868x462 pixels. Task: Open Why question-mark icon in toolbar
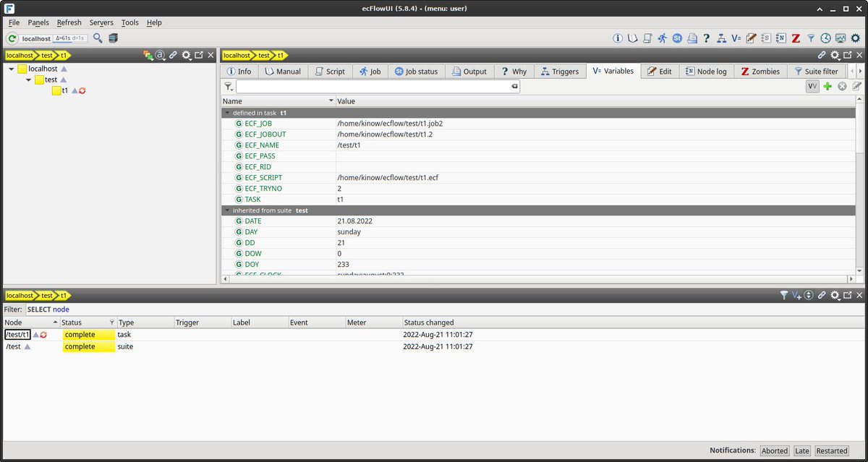(707, 38)
